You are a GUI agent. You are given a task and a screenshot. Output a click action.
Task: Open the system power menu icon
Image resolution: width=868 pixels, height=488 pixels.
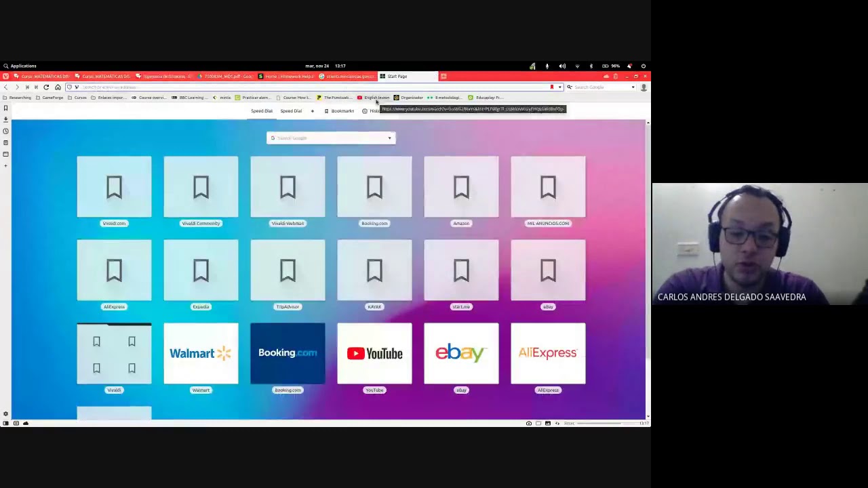tap(644, 66)
